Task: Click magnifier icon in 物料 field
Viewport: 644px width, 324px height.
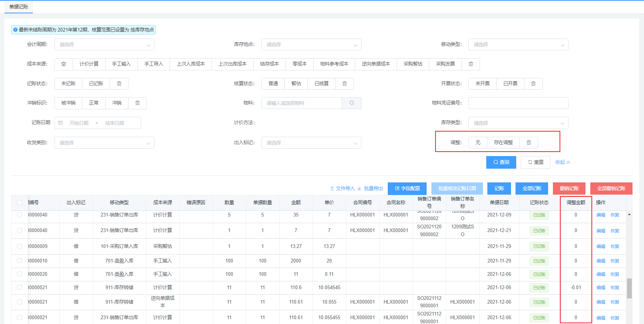Action: (x=351, y=103)
